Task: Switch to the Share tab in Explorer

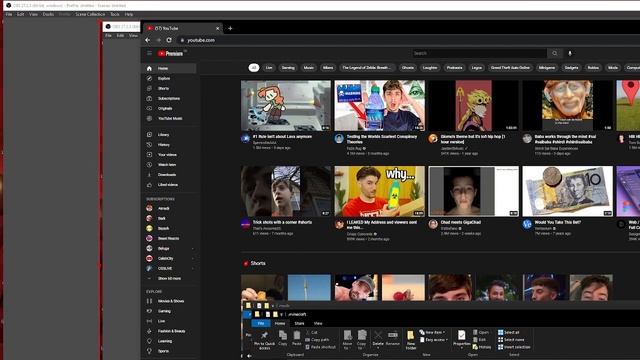Action: point(300,323)
